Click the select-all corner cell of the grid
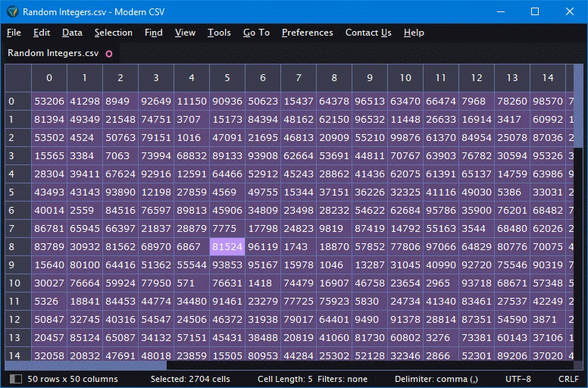This screenshot has height=388, width=588. pyautogui.click(x=18, y=78)
